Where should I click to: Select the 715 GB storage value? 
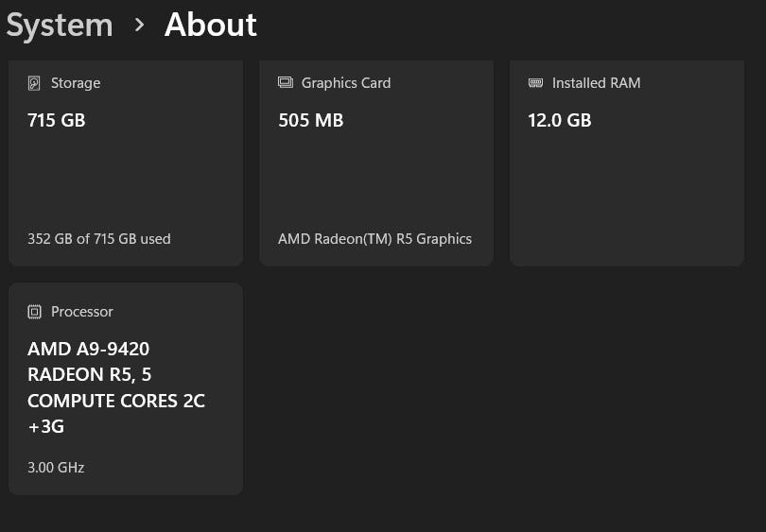click(57, 120)
